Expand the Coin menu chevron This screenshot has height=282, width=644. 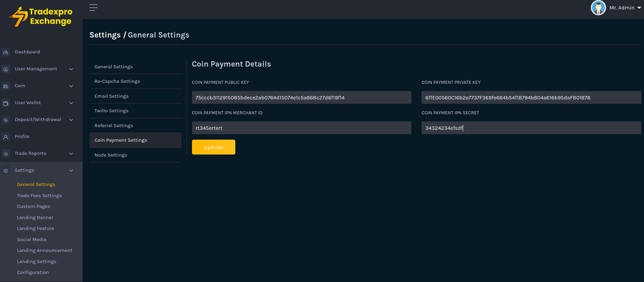pos(71,86)
